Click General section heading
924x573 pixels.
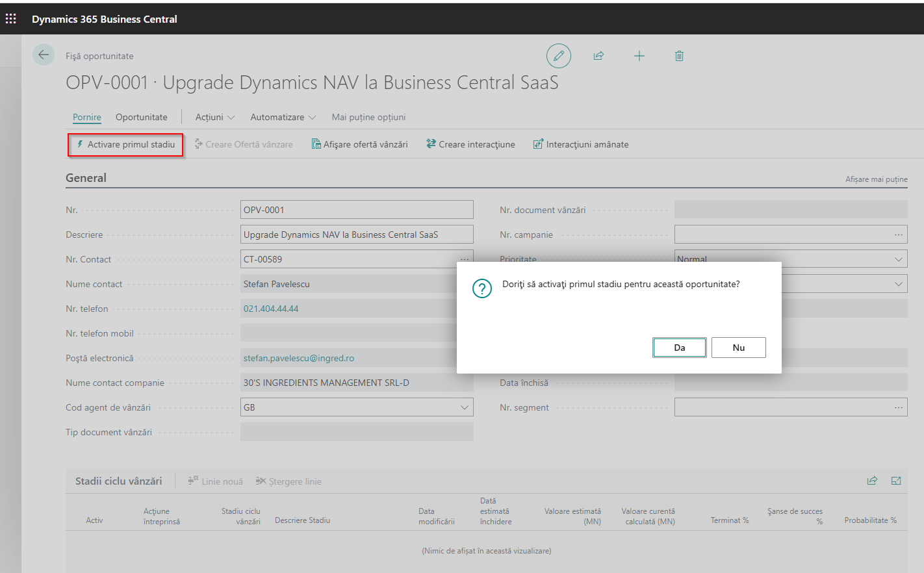(x=86, y=178)
